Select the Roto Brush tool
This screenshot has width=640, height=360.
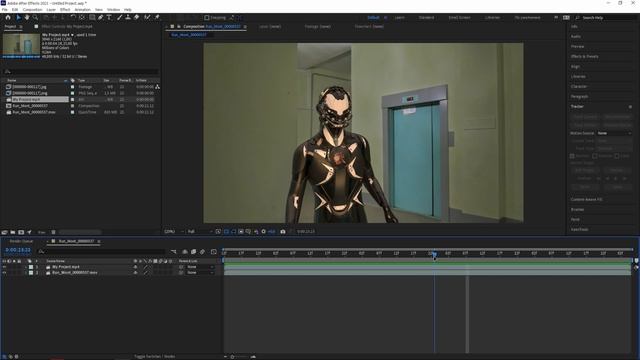pyautogui.click(x=147, y=18)
